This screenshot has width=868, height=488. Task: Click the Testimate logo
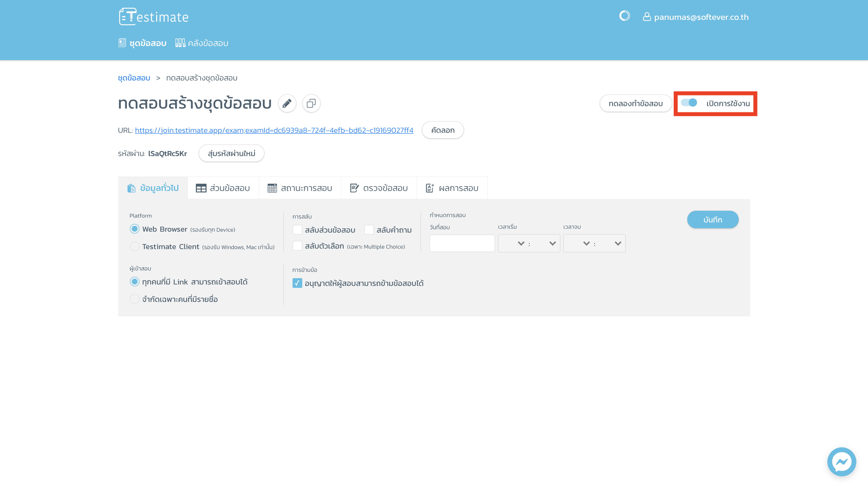[154, 16]
